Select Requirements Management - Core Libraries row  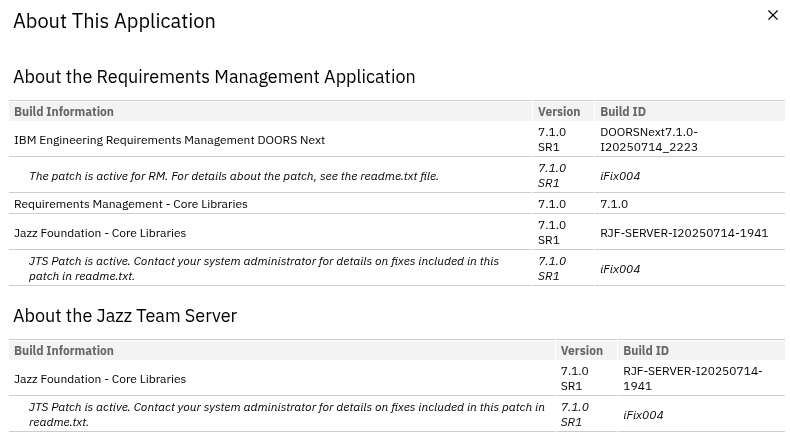tap(130, 204)
